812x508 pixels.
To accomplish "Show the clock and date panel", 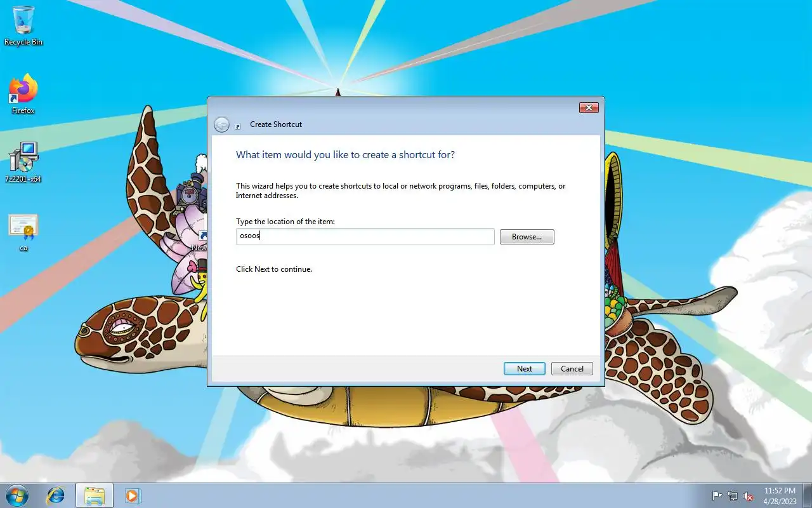I will point(780,496).
